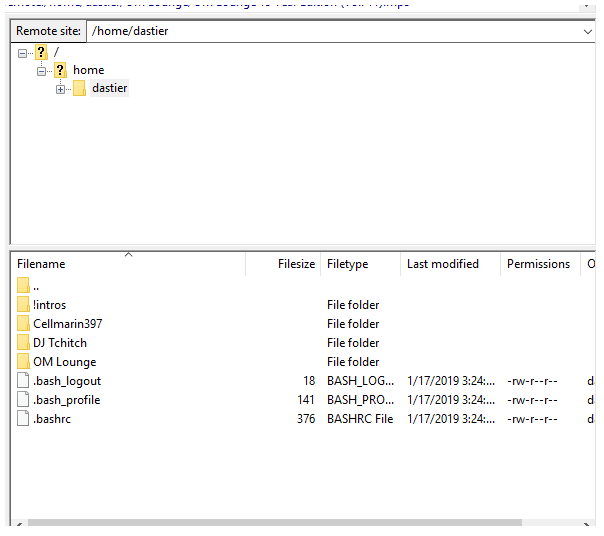Collapse the home tree node
This screenshot has width=604, height=536.
(x=42, y=71)
